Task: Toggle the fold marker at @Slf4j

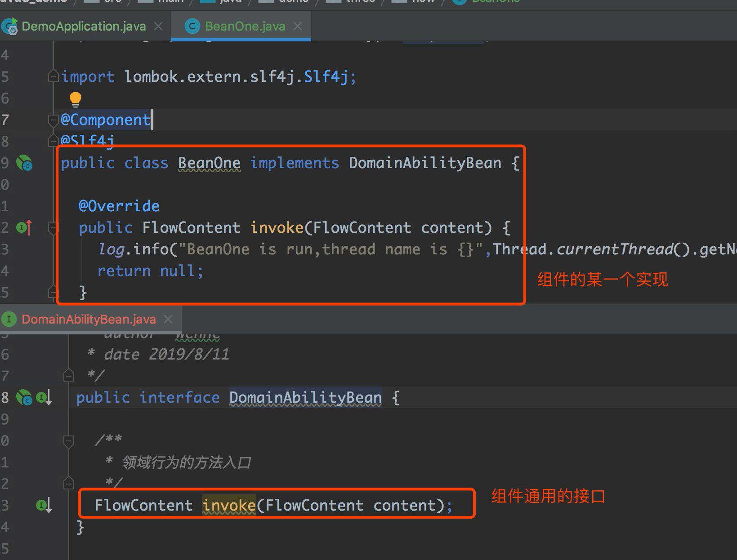Action: click(53, 141)
